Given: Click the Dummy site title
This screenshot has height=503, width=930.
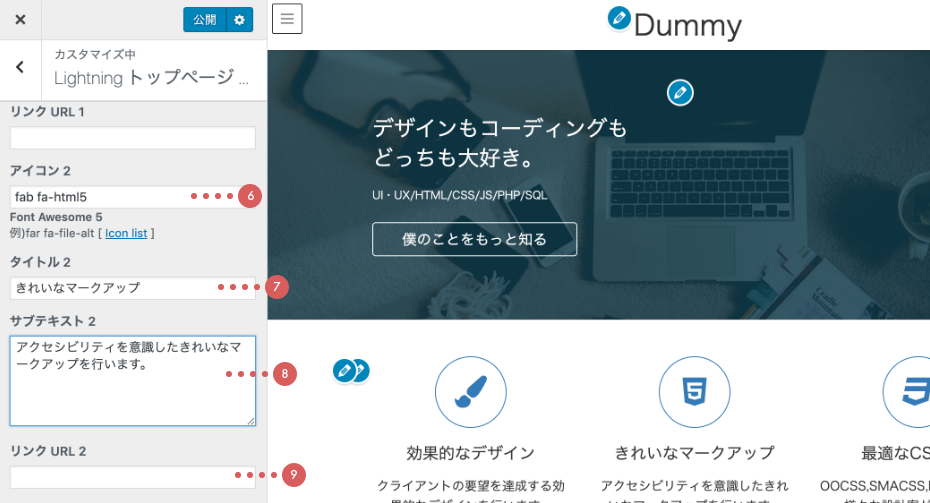Looking at the screenshot, I should click(x=688, y=25).
